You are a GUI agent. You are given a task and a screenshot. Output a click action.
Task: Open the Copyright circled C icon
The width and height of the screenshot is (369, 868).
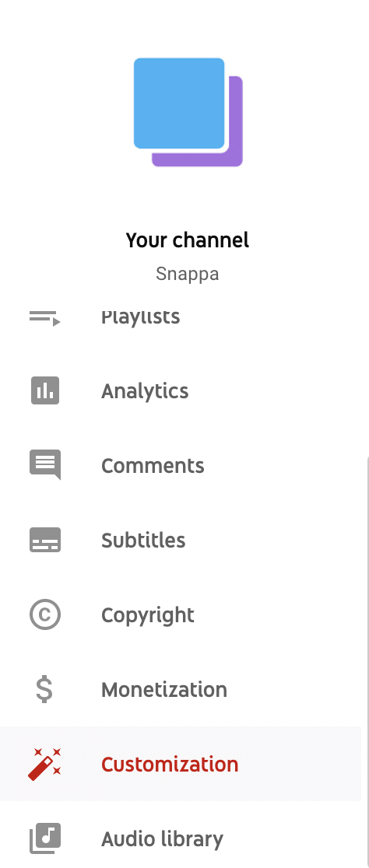45,615
